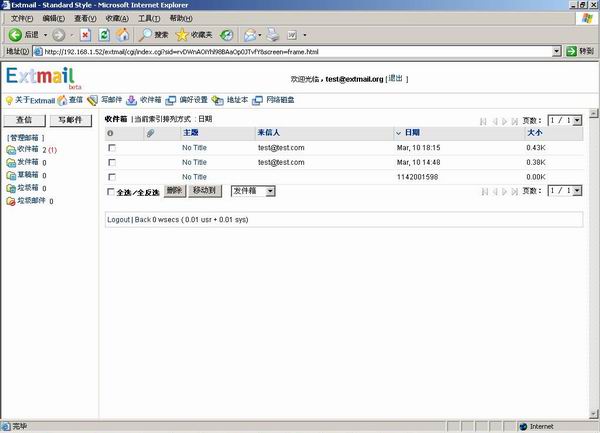Image resolution: width=600 pixels, height=433 pixels.
Task: Click the 写邮件 compose button in sidebar
Action: click(72, 120)
